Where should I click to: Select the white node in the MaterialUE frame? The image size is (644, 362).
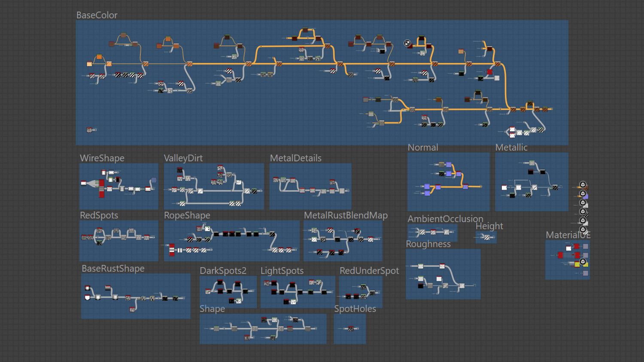568,248
